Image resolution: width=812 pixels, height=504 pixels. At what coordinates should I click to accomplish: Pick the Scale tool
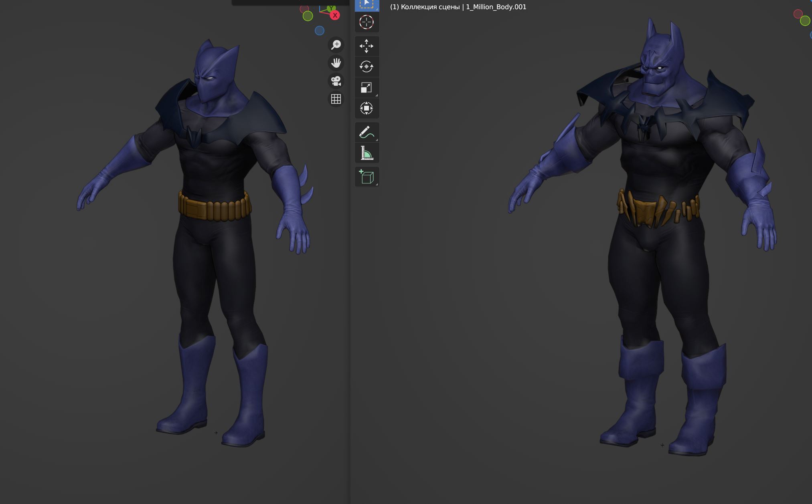coord(367,87)
